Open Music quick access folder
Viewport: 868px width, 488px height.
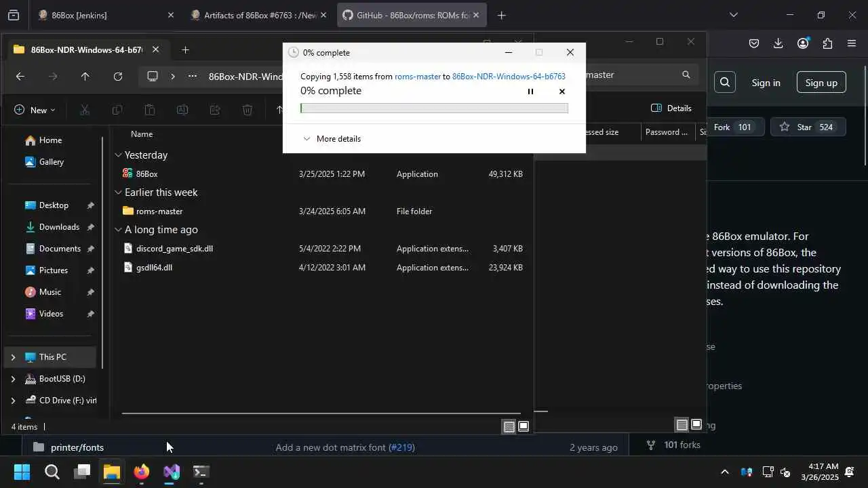[50, 292]
